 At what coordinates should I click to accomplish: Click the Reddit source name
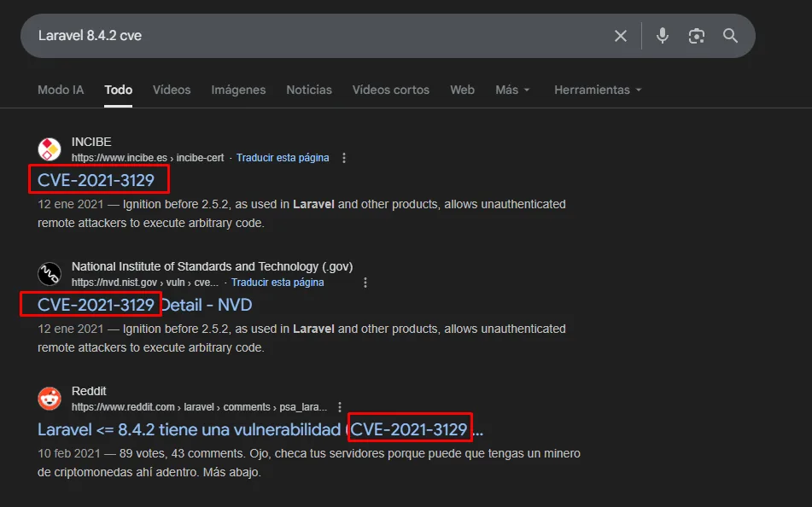[x=89, y=391]
